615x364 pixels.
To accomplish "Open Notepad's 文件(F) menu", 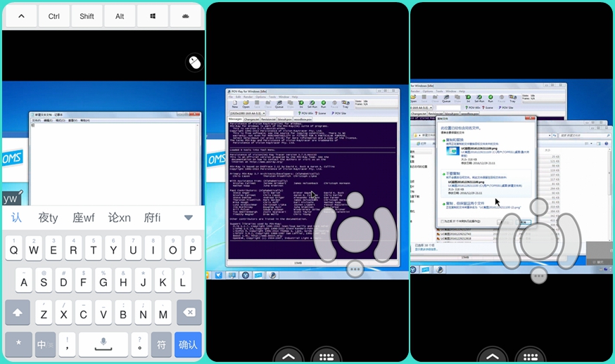I will click(36, 121).
